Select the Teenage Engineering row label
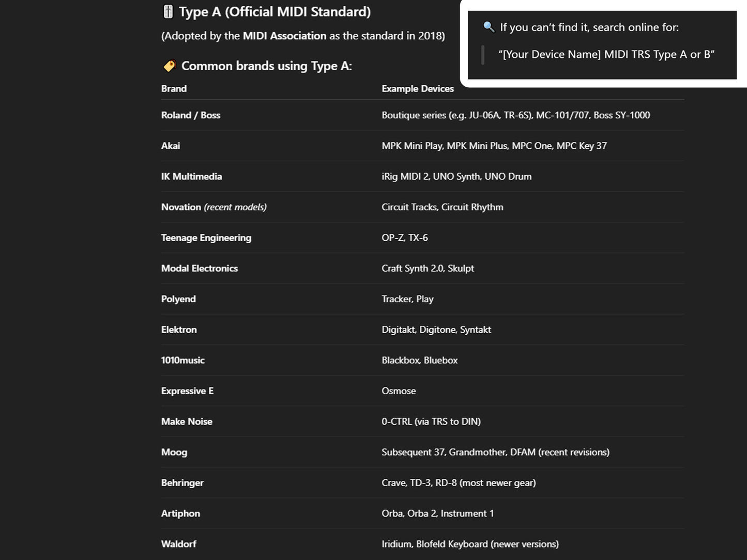Viewport: 747px width, 560px height. click(206, 238)
